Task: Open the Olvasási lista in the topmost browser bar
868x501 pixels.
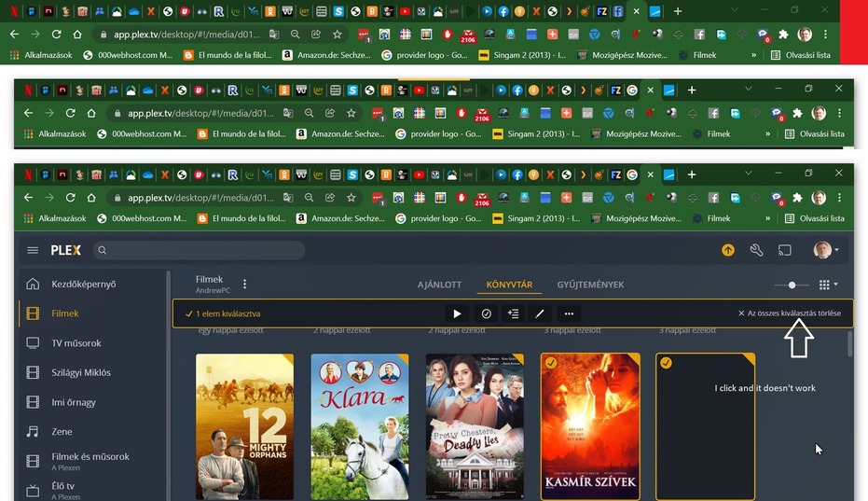Action: pyautogui.click(x=801, y=55)
